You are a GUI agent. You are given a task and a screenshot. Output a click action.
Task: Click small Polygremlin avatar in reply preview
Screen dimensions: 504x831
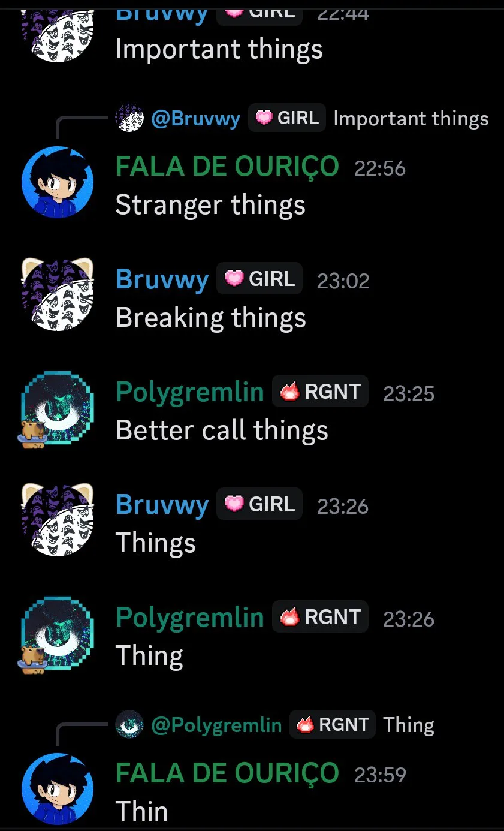(x=129, y=725)
